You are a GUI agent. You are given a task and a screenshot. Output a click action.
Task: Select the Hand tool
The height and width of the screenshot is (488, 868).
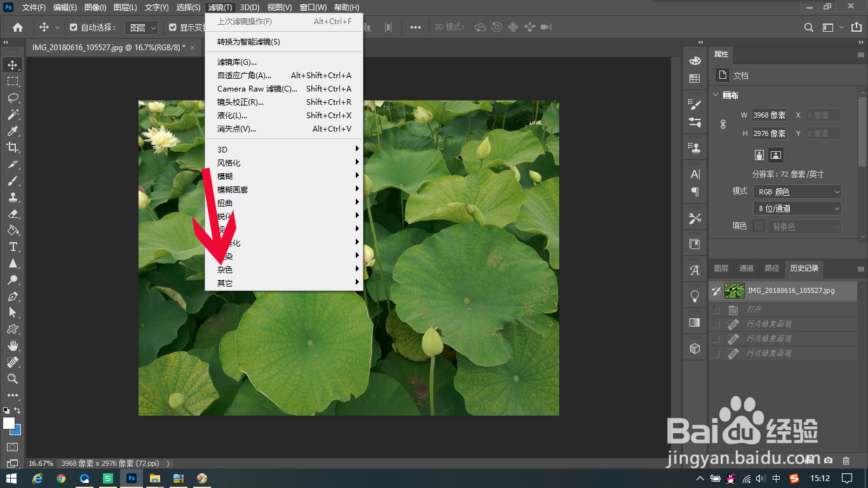click(12, 346)
